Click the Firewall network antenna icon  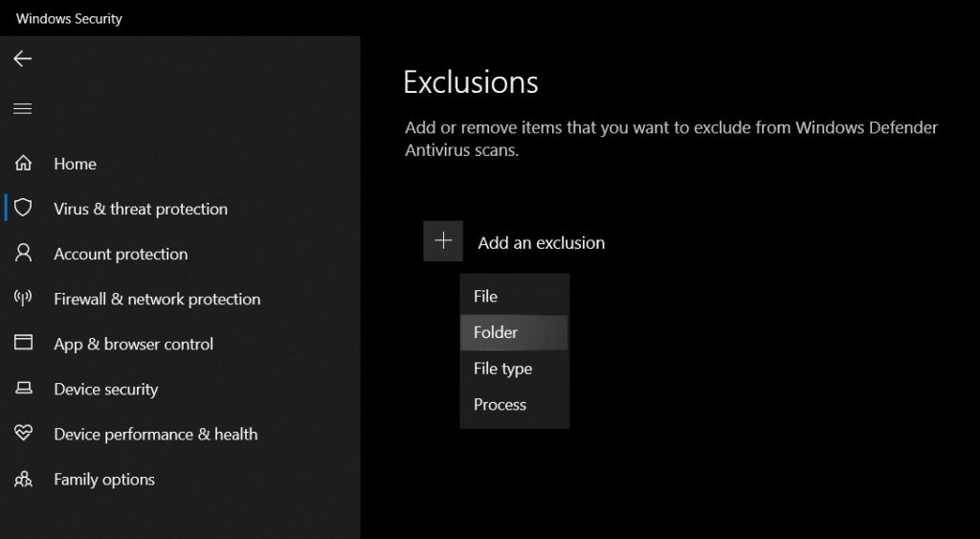pos(23,299)
